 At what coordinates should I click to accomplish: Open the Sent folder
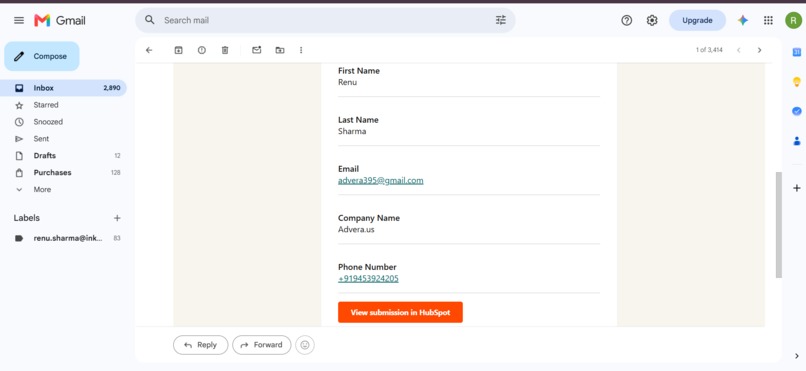(x=64, y=139)
